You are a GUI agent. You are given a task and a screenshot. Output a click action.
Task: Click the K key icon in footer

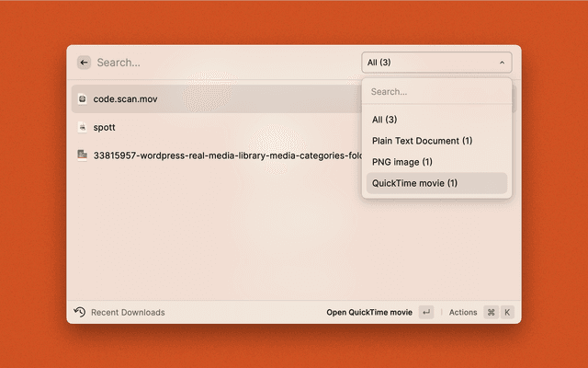pyautogui.click(x=506, y=312)
